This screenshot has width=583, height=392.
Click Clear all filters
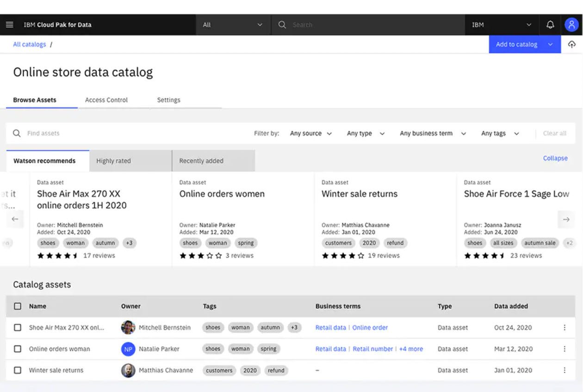pyautogui.click(x=555, y=134)
